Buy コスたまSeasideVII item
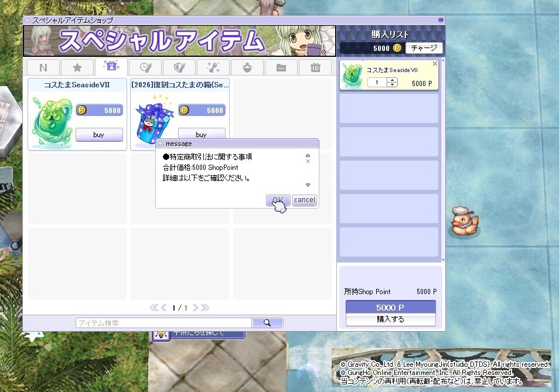 coord(99,135)
